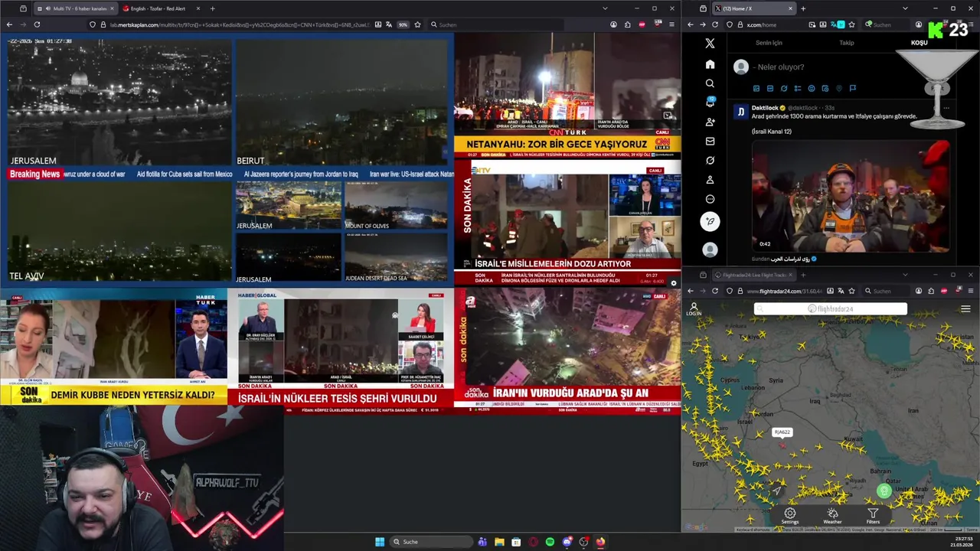Switch to Tzofar Red Alert tab
The width and height of the screenshot is (980, 551).
point(157,8)
